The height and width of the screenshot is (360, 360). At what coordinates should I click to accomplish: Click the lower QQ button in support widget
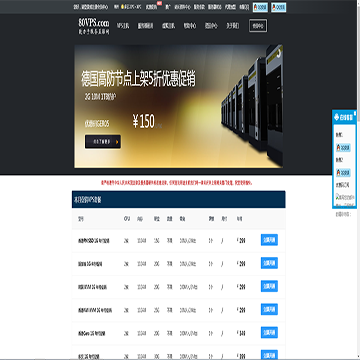[343, 172]
